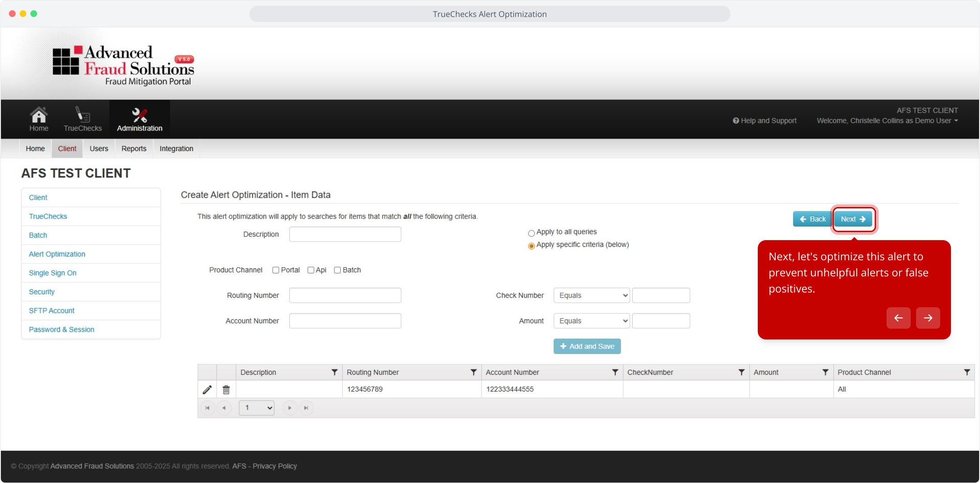The image size is (980, 483).
Task: Select the account number cell 122333444555
Action: (552, 390)
